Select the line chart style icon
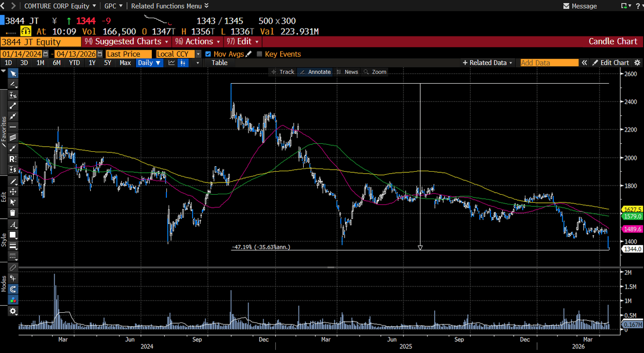 tap(172, 63)
